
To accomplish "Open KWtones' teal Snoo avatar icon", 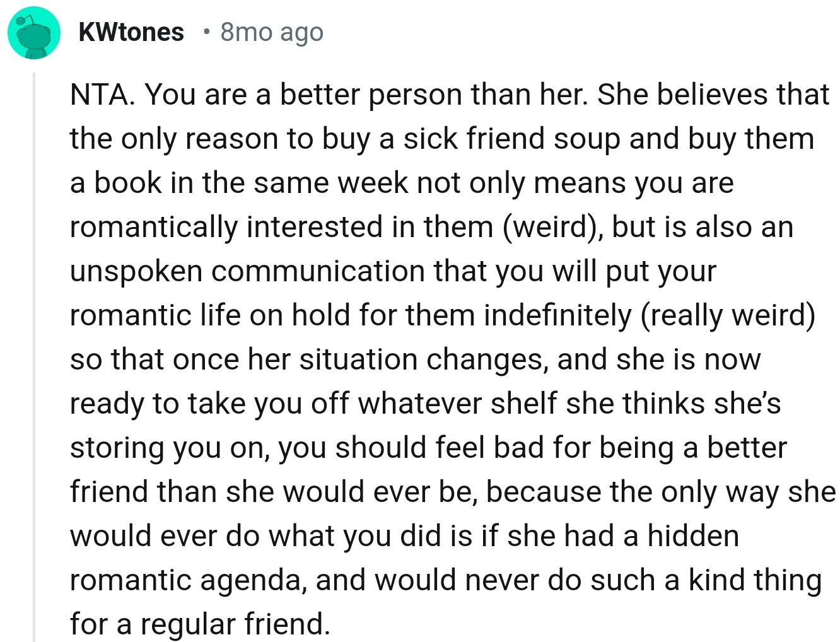I will click(x=34, y=33).
